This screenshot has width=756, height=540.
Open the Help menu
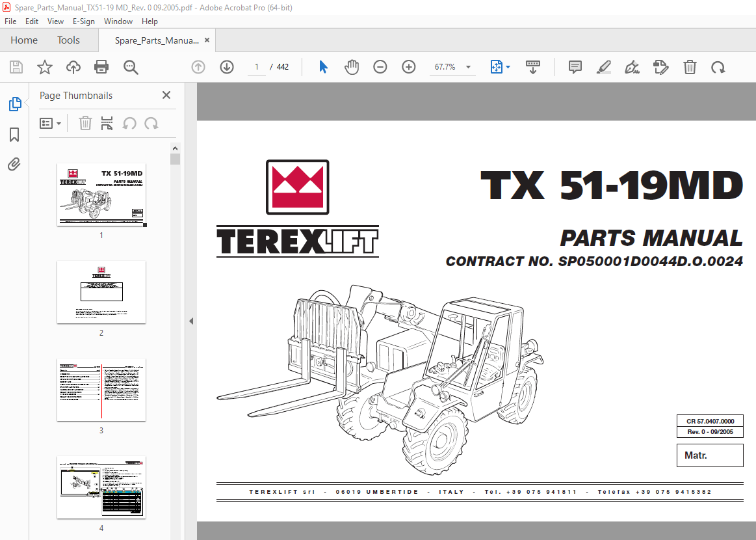(x=150, y=21)
